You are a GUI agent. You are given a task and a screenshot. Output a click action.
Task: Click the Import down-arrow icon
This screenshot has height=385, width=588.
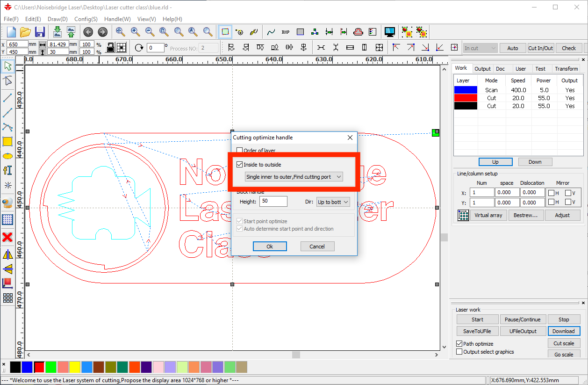57,32
